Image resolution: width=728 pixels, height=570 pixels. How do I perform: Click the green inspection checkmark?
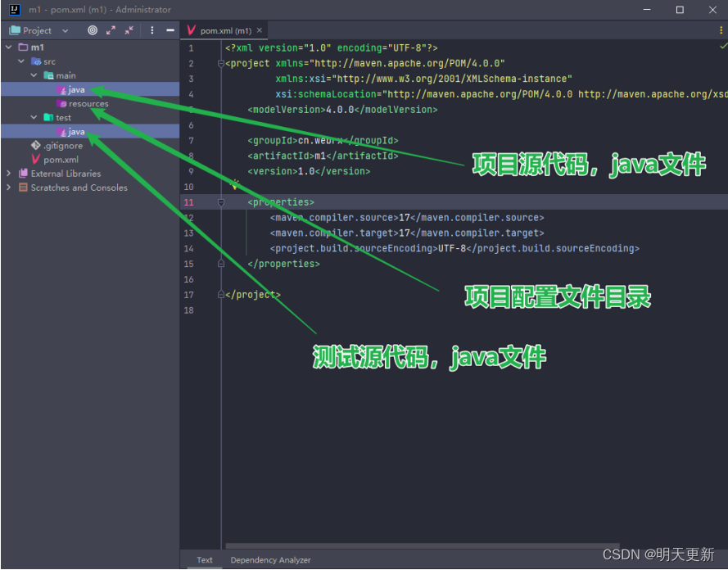click(723, 46)
